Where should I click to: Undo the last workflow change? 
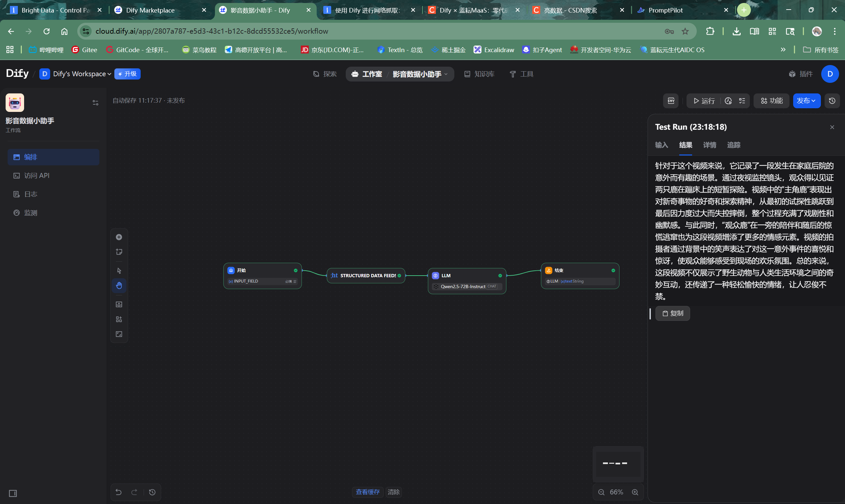point(119,492)
